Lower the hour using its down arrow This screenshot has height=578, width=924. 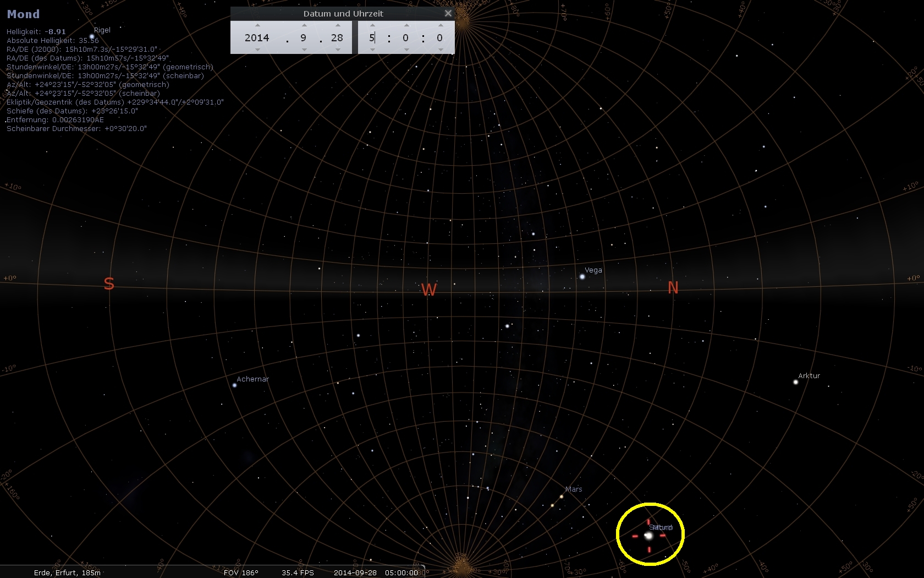(x=372, y=50)
